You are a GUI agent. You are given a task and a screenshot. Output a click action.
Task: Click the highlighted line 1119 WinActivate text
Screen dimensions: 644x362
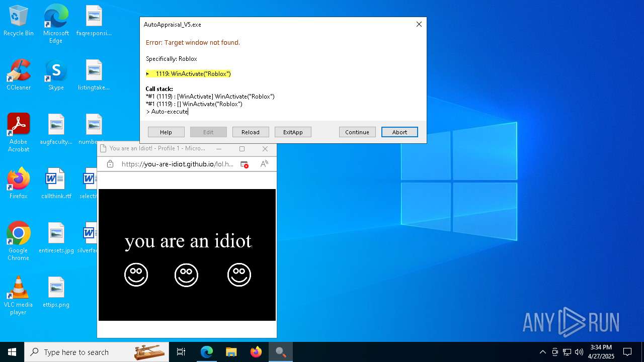tap(189, 74)
